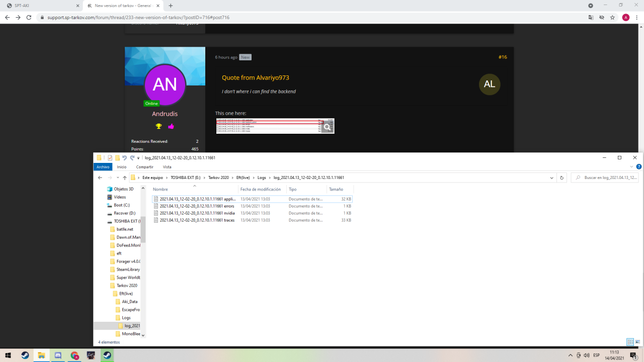The height and width of the screenshot is (362, 644).
Task: Open the Quote from Alvariyo973 link
Action: coord(256,77)
